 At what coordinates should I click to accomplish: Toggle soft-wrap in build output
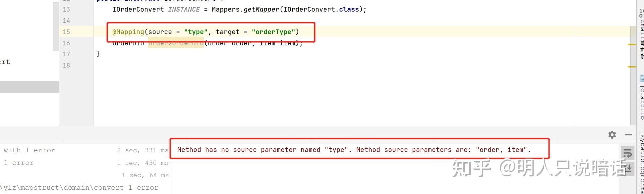(x=627, y=154)
